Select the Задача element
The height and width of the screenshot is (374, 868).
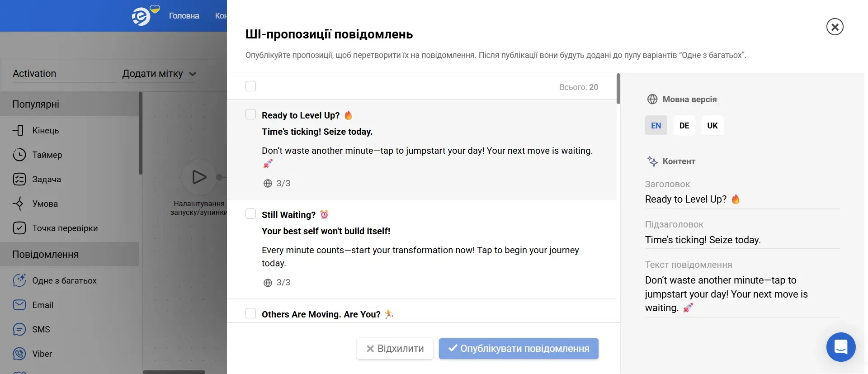[47, 179]
